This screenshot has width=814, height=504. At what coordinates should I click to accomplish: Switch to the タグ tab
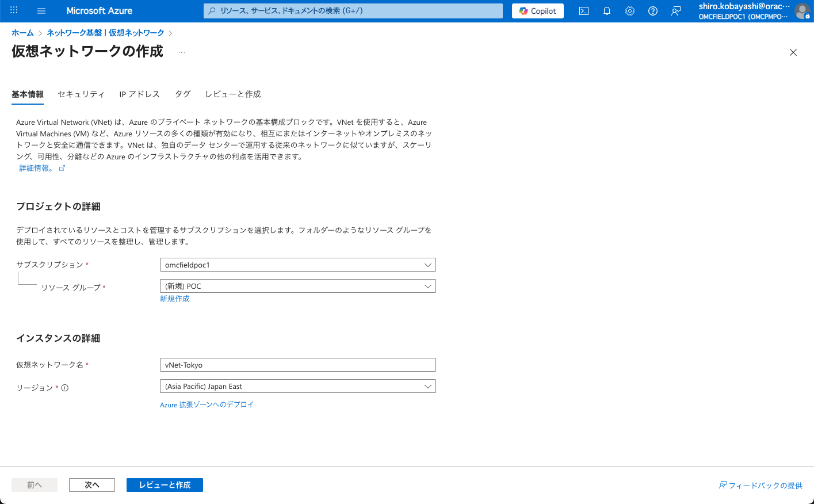click(183, 94)
